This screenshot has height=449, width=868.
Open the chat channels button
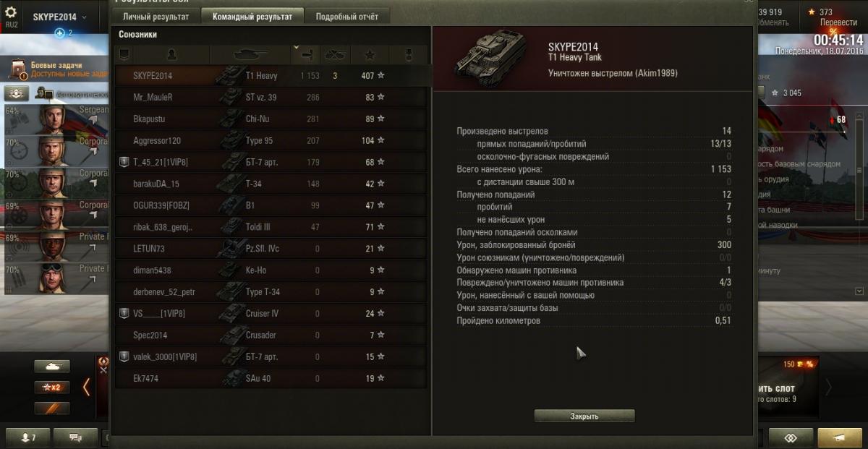click(75, 438)
